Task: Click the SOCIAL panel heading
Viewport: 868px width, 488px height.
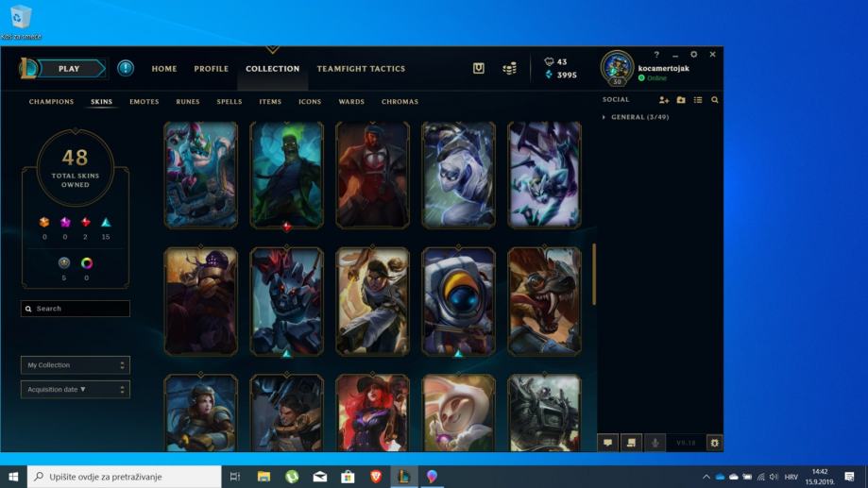Action: [x=616, y=100]
